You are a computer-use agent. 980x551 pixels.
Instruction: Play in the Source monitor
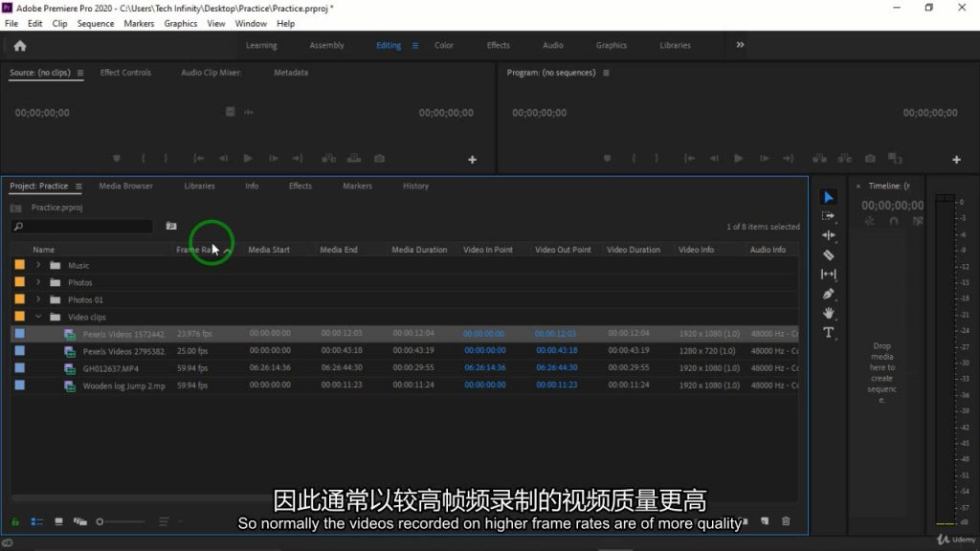click(x=248, y=159)
